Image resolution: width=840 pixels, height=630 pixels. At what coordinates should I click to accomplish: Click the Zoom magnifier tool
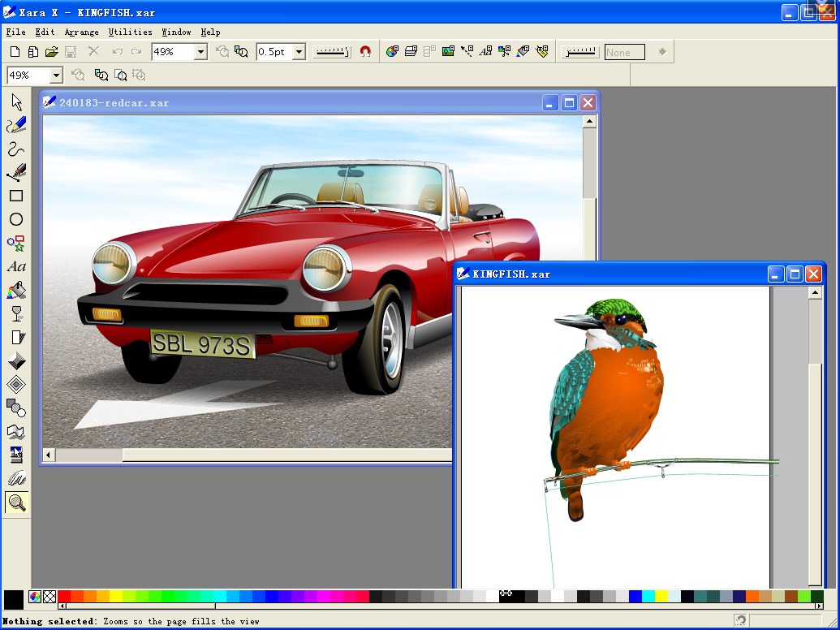tap(16, 503)
